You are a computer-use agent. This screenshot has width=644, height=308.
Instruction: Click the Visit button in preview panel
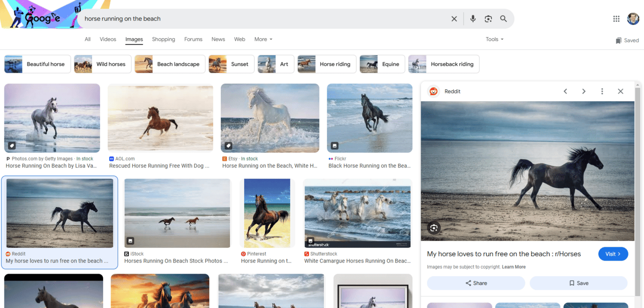tap(613, 254)
